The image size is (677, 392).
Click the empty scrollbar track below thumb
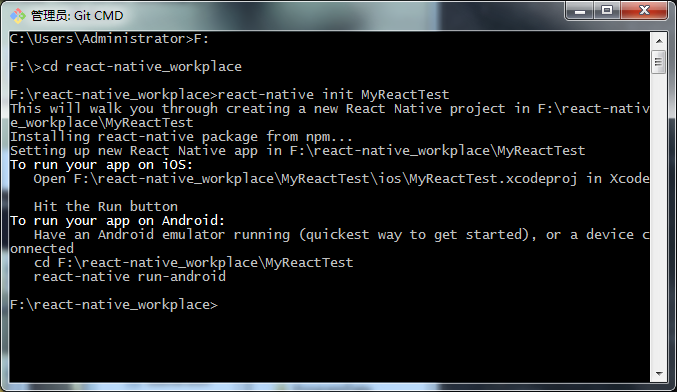[x=659, y=220]
